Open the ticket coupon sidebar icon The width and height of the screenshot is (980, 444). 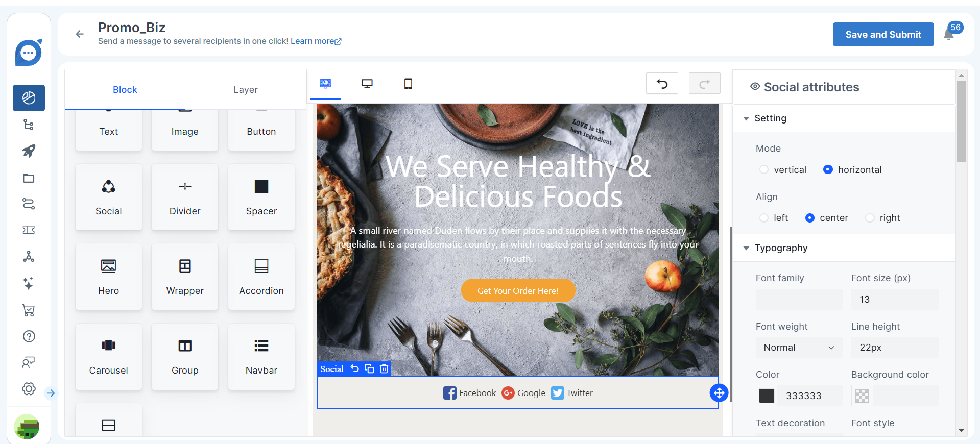point(29,230)
